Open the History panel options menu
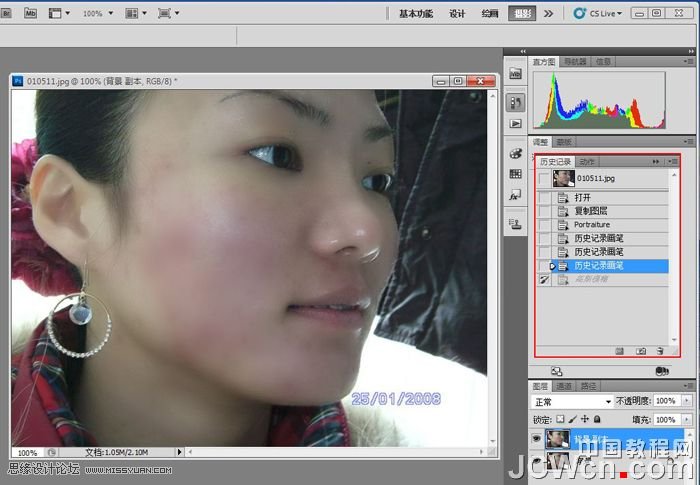 point(673,162)
